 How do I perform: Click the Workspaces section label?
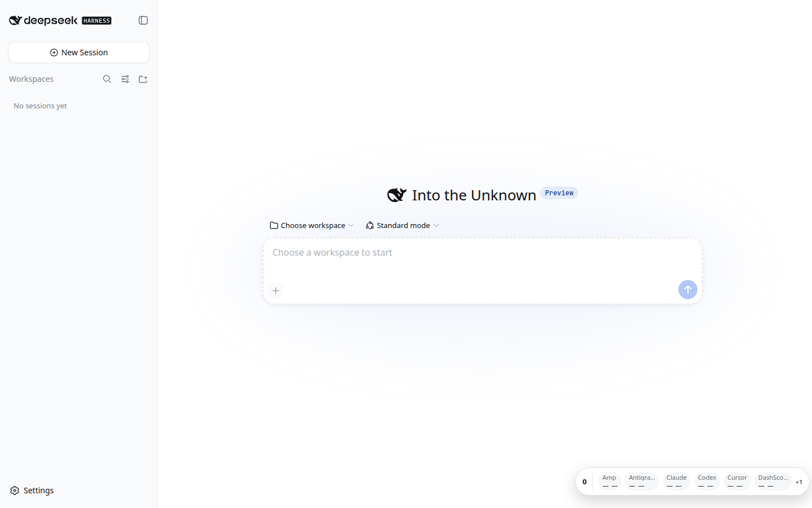(31, 79)
